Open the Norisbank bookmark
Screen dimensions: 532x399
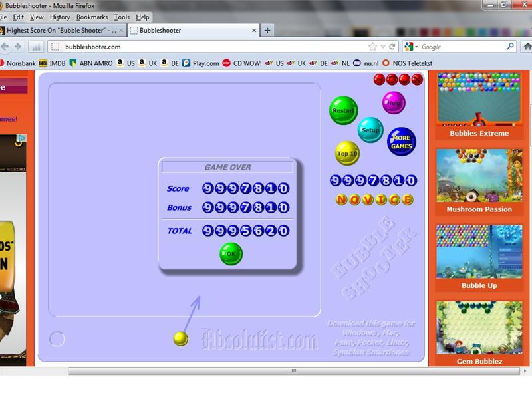pos(18,63)
